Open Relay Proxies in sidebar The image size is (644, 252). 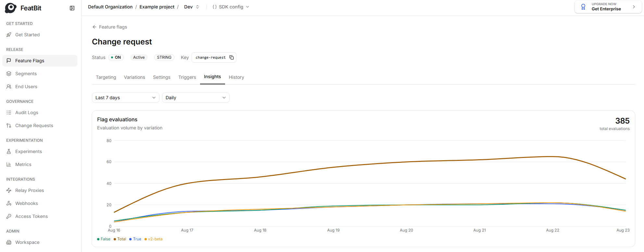tap(40, 190)
